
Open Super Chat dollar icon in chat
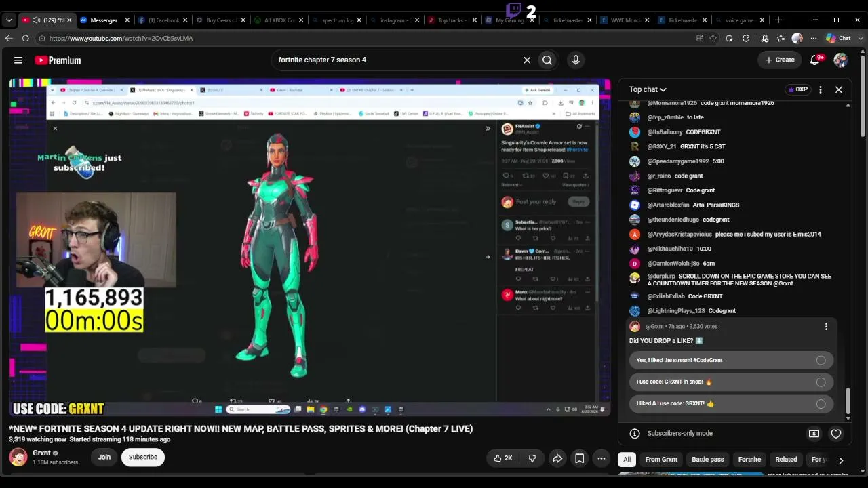point(814,434)
